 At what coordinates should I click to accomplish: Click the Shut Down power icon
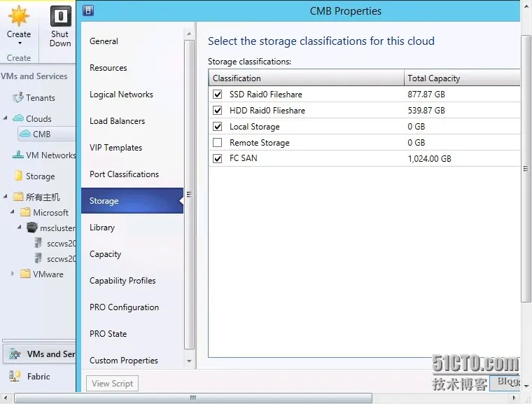coord(61,16)
